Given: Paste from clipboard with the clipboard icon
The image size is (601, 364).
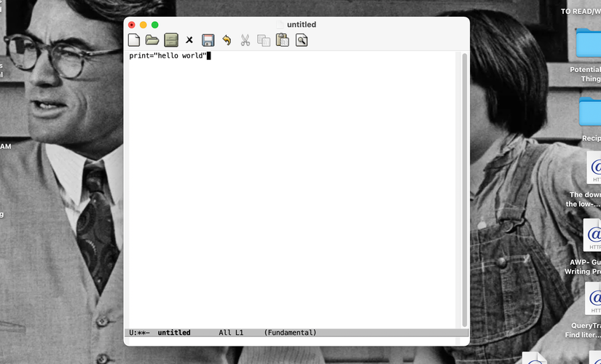Looking at the screenshot, I should [x=283, y=40].
